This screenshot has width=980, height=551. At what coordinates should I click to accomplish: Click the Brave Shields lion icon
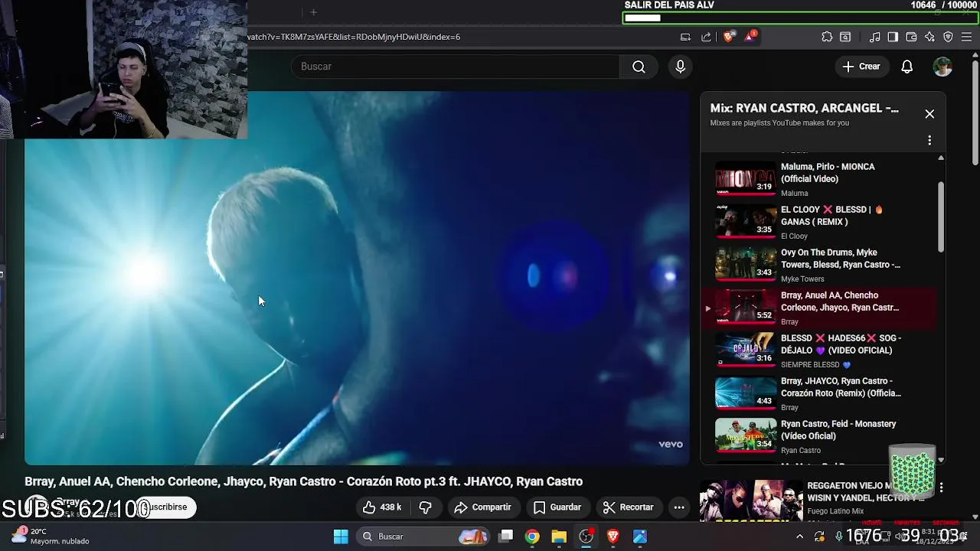tap(728, 37)
